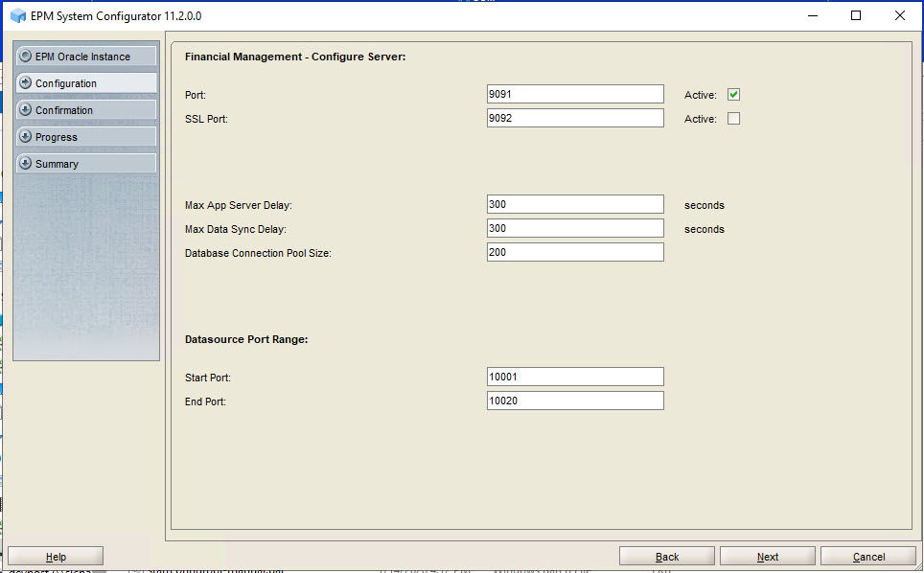This screenshot has height=573, width=924.
Task: Jump to the Summary step label
Action: [57, 164]
